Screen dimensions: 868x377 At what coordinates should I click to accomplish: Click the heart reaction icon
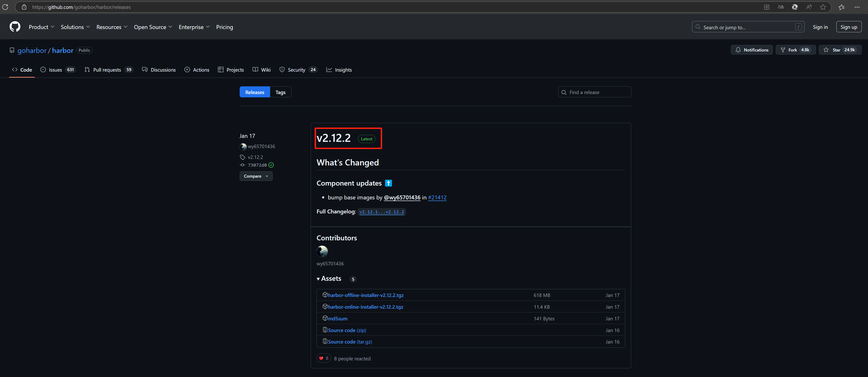click(321, 358)
